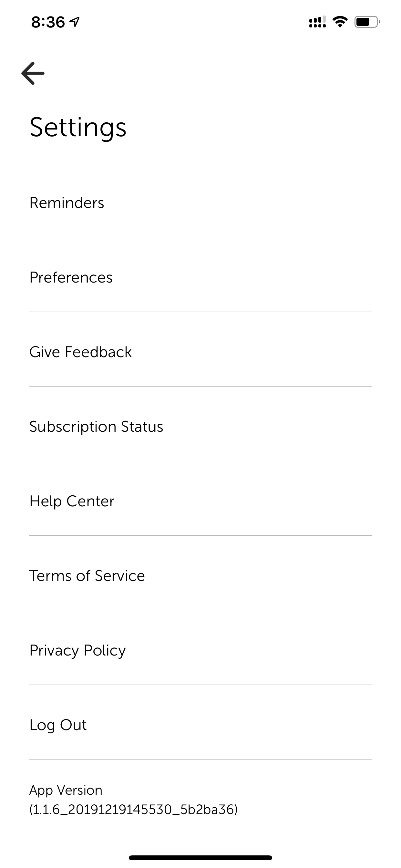Read the Terms of Service
401x868 pixels.
tap(200, 576)
